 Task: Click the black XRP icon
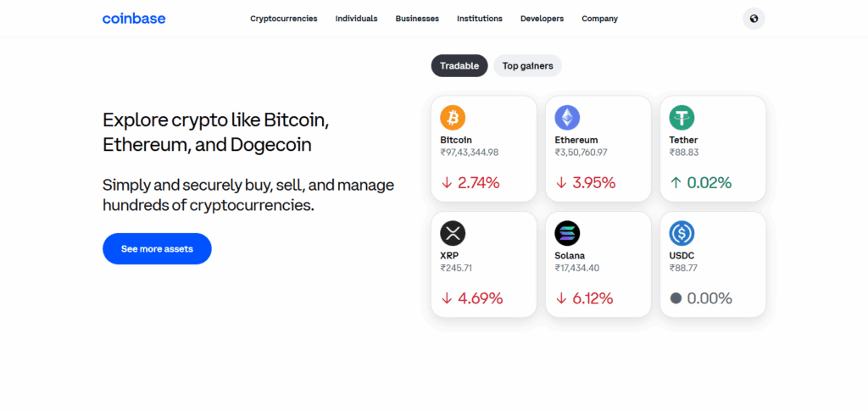453,232
